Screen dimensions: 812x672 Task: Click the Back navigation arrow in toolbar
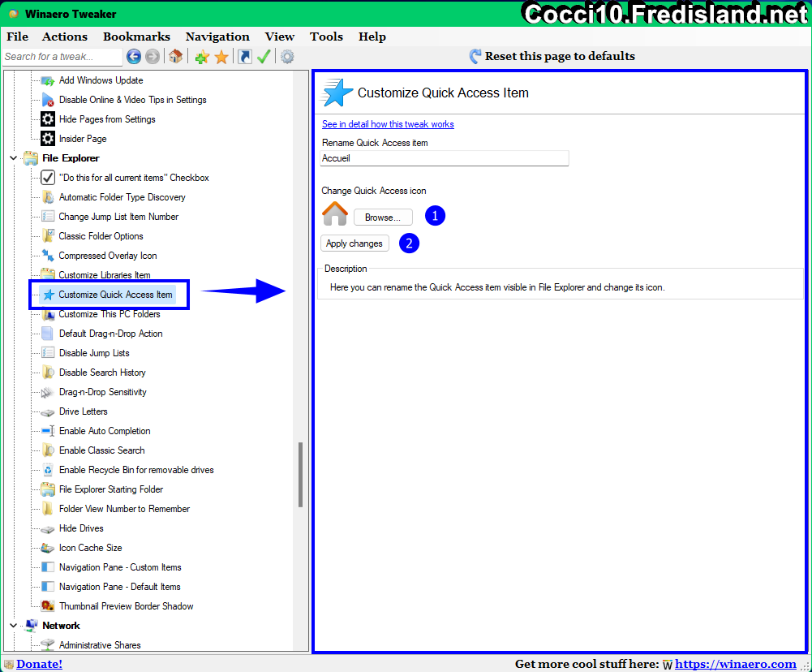pyautogui.click(x=134, y=57)
